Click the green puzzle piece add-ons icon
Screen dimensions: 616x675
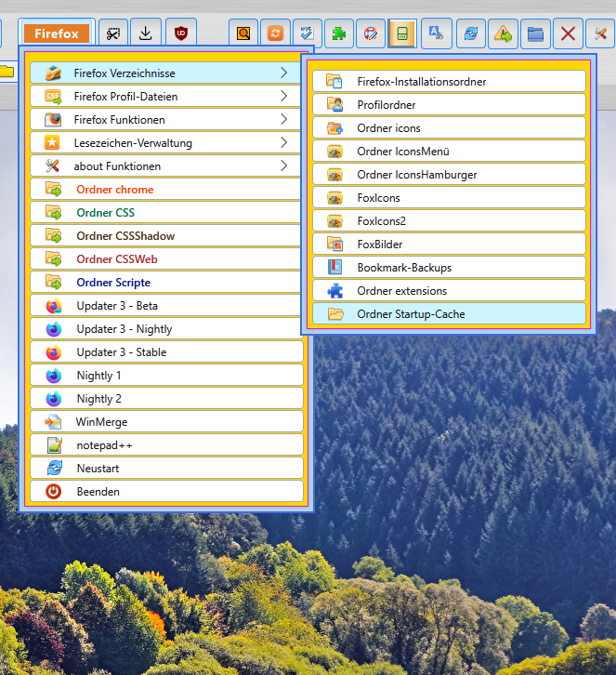click(339, 34)
